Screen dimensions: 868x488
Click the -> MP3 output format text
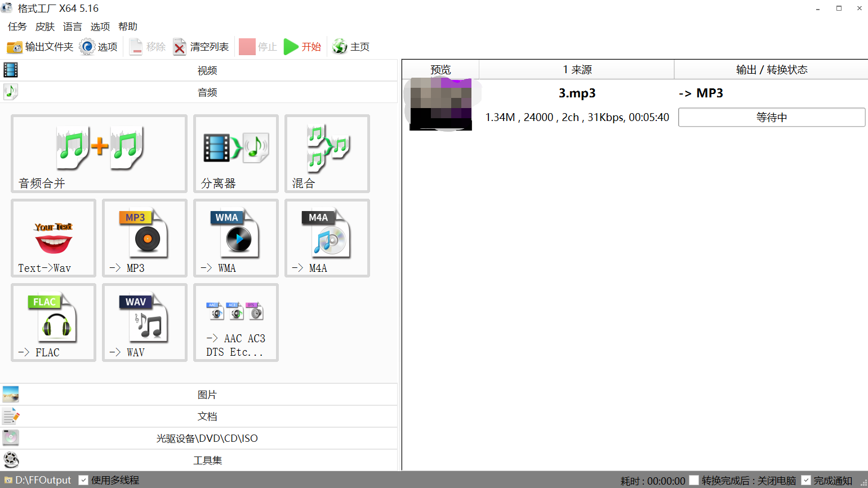click(x=701, y=93)
